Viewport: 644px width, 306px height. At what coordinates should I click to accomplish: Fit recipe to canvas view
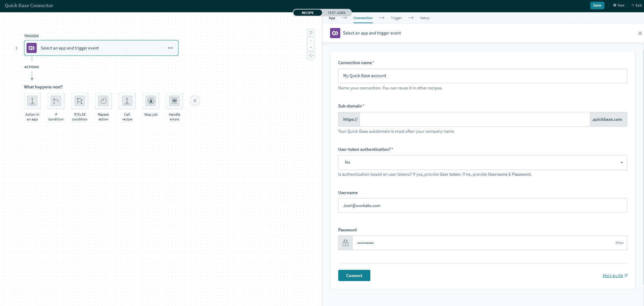[x=311, y=56]
